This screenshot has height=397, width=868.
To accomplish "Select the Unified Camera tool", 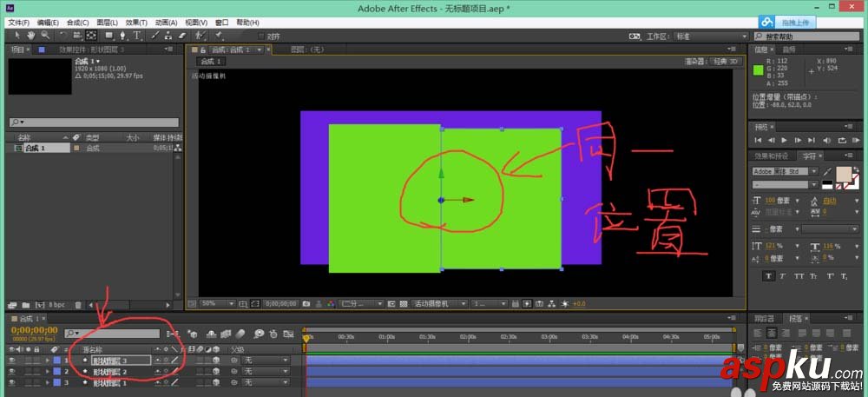I will pyautogui.click(x=77, y=36).
